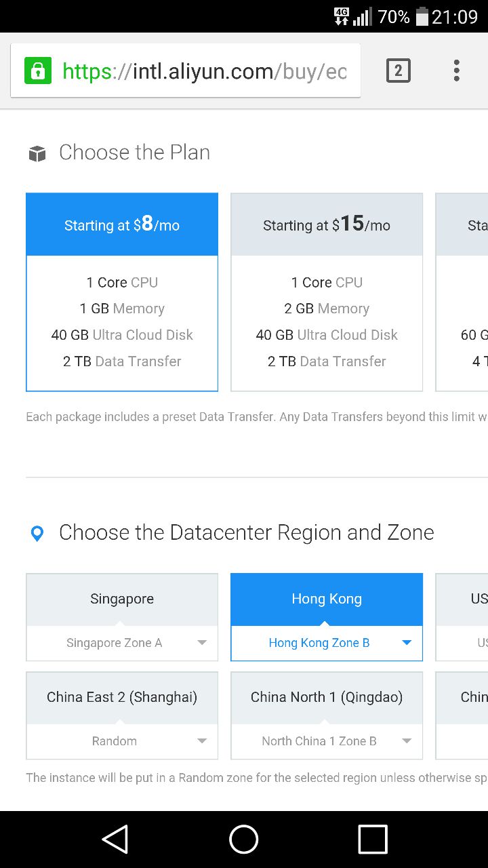Select the China East 2 (Shanghai) region
Screen dimensions: 488x868
click(122, 697)
